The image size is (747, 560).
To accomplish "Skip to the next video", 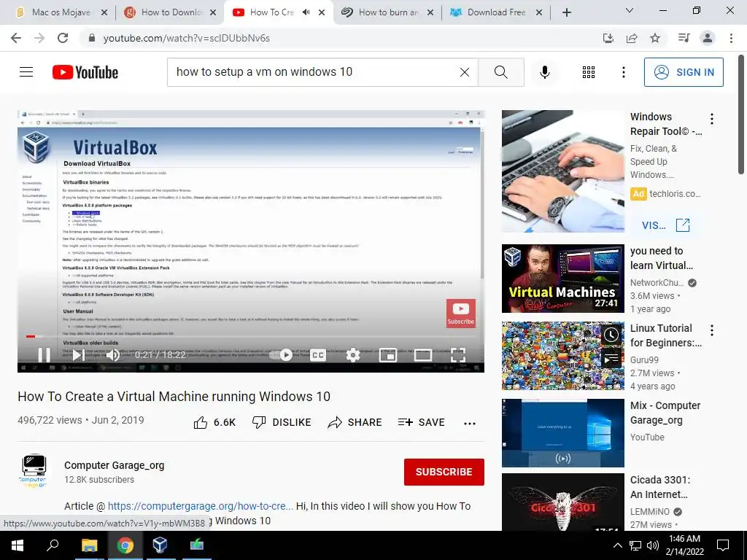I will click(79, 355).
